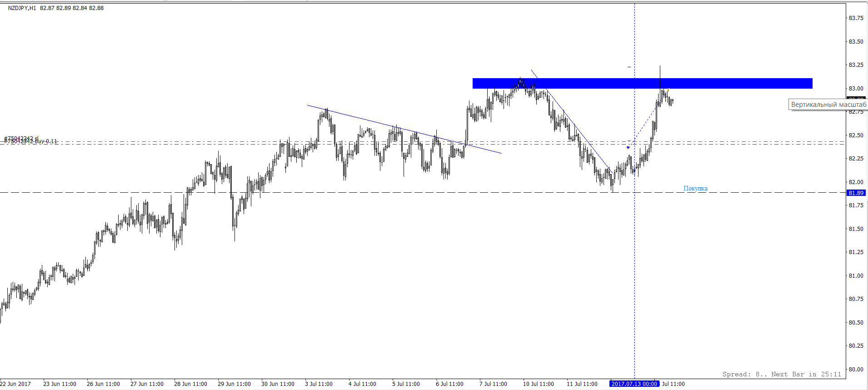Image resolution: width=868 pixels, height=390 pixels.
Task: Click the 7 Jul 11:00 time axis label
Action: click(x=493, y=384)
